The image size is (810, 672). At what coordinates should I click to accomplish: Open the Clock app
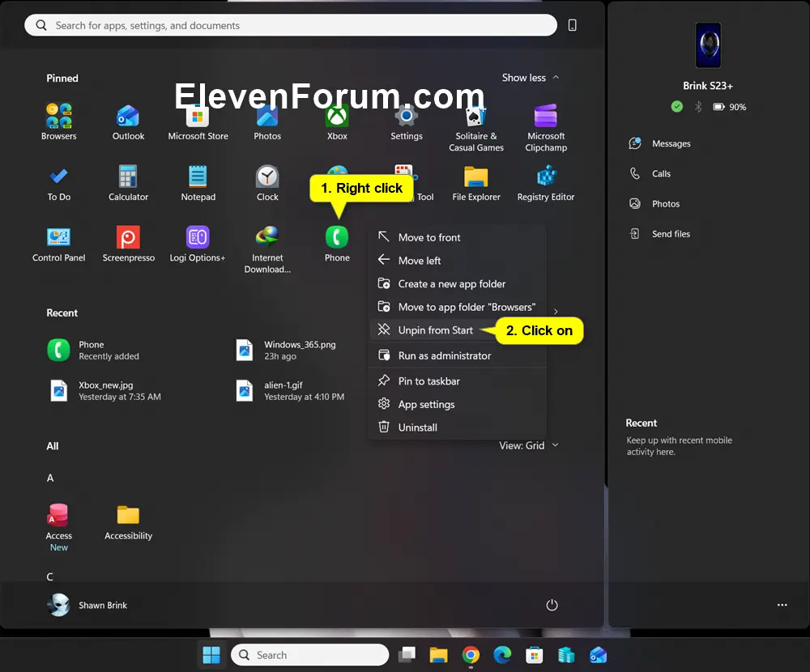pyautogui.click(x=267, y=183)
